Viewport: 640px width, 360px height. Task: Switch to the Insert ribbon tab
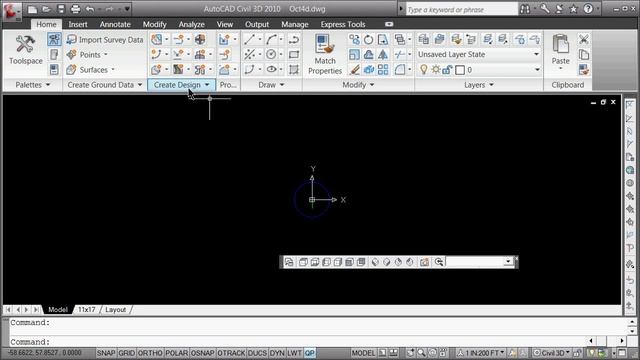click(78, 24)
